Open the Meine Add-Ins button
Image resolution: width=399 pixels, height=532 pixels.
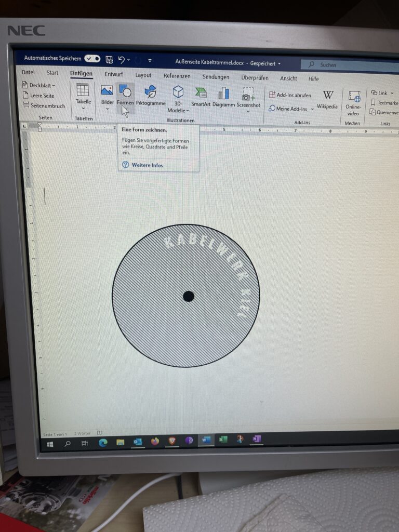coord(288,108)
